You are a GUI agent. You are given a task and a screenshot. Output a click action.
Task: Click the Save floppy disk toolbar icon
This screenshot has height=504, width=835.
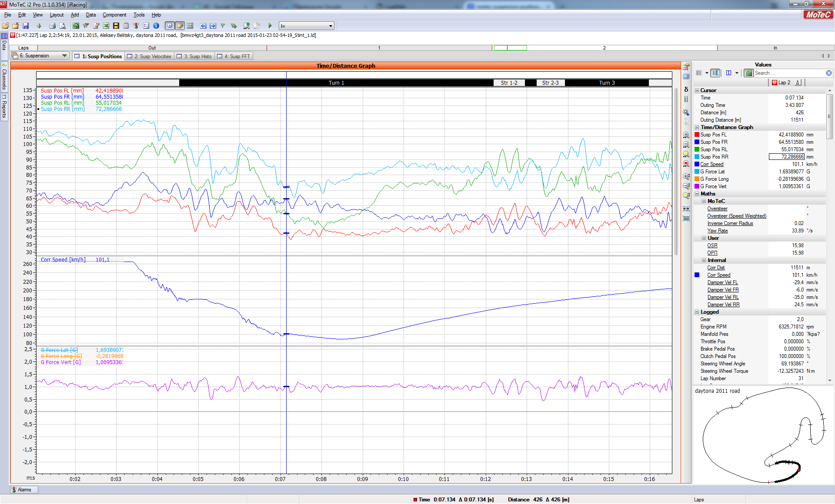point(26,26)
